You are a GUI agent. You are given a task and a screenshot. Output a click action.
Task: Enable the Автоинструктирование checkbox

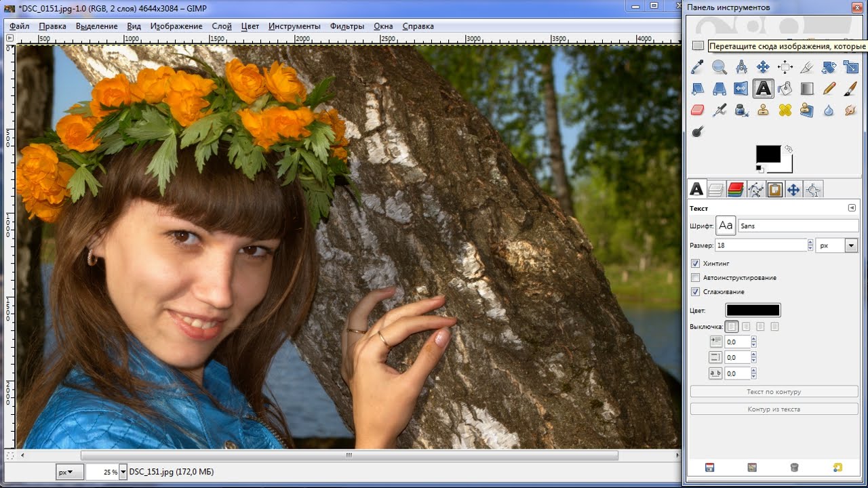[695, 277]
